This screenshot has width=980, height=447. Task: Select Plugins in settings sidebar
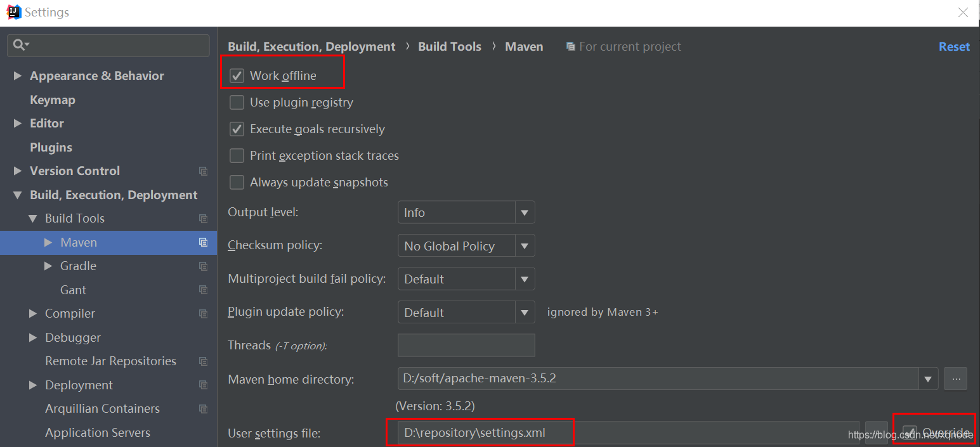point(51,148)
